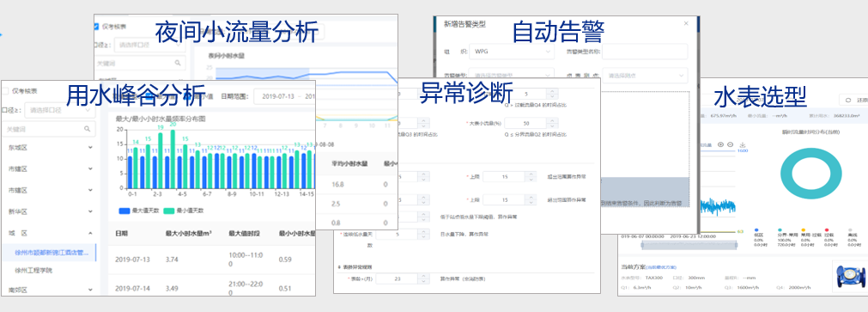The image size is (868, 312).
Task: Click chart download icon
Action: [x=743, y=144]
